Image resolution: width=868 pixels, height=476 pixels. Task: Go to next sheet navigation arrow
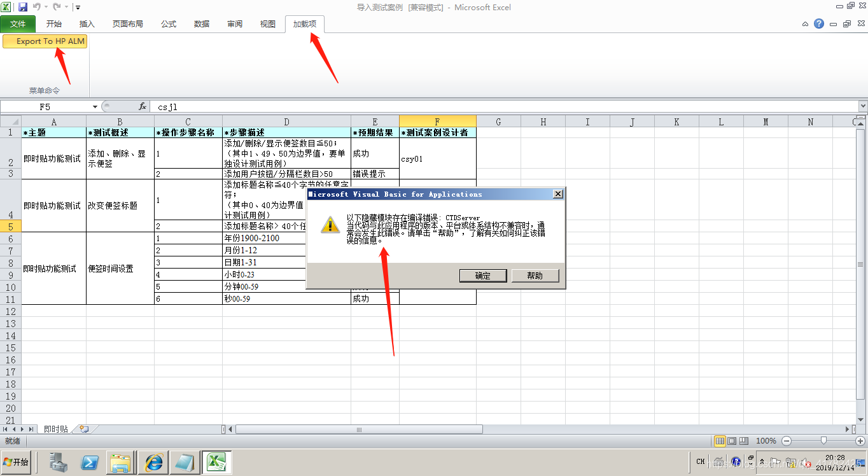pyautogui.click(x=22, y=430)
